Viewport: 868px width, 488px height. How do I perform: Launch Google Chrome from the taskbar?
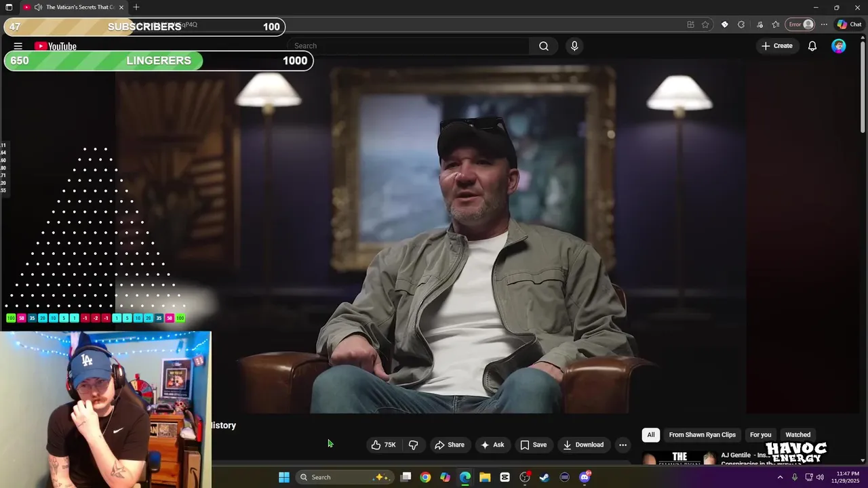tap(425, 477)
